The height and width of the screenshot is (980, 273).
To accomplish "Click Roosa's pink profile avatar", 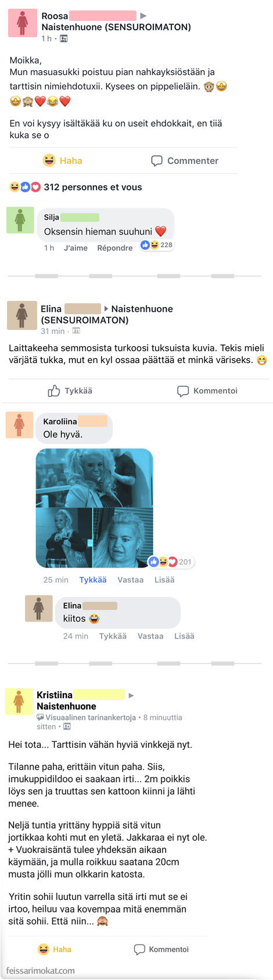I will (23, 23).
